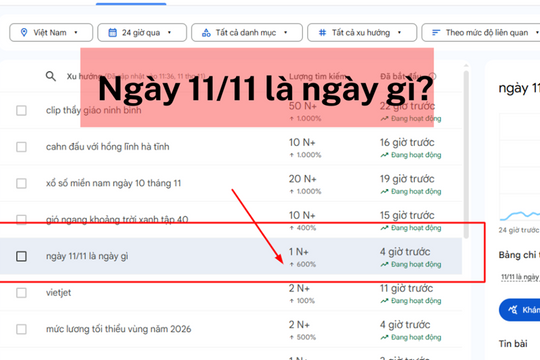Expand the Tất cả danh mục dropdown
This screenshot has height=360, width=540.
tap(247, 33)
